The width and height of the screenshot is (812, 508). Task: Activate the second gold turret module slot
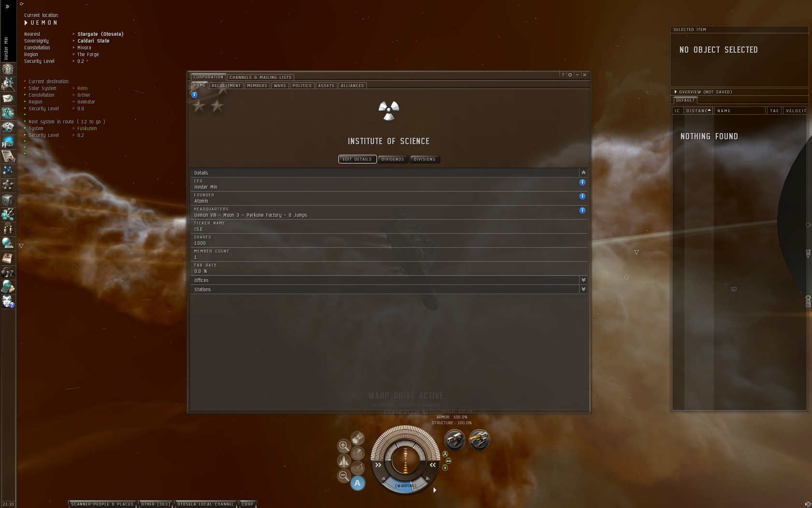(479, 440)
